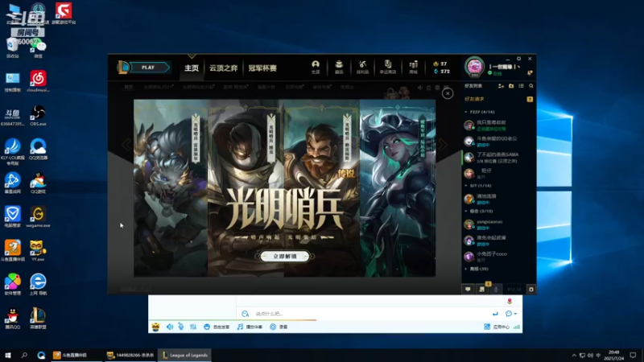Open the 云顶之弈 tab
The height and width of the screenshot is (362, 644).
[224, 68]
